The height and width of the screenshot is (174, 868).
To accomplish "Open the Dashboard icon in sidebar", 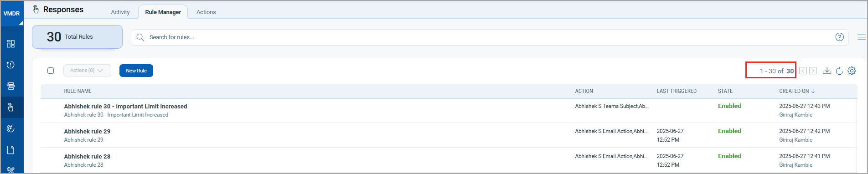I will point(11,44).
